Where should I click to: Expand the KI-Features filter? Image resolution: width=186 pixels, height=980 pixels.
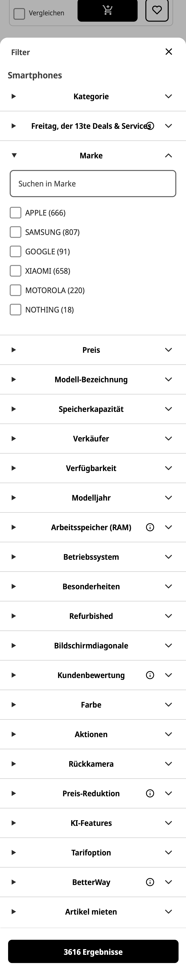click(91, 823)
